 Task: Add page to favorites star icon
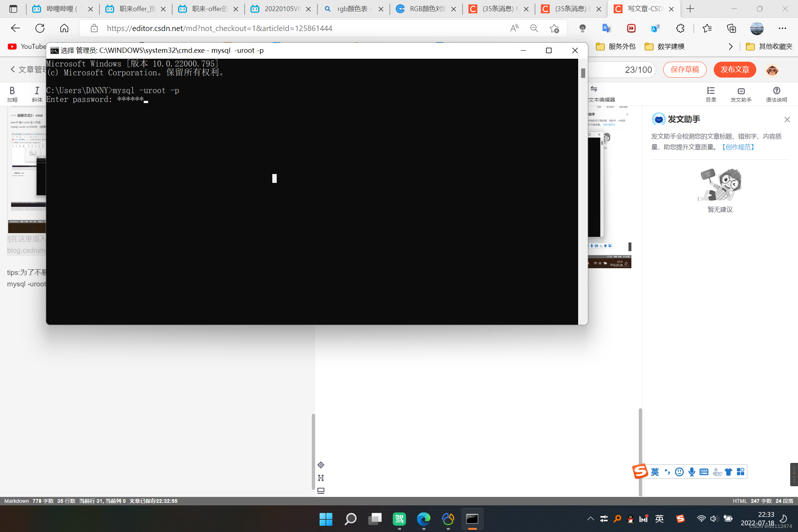pos(554,28)
